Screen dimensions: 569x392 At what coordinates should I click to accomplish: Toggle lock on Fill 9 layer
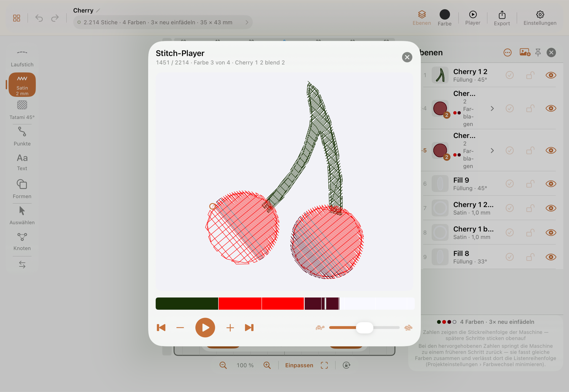[530, 184]
